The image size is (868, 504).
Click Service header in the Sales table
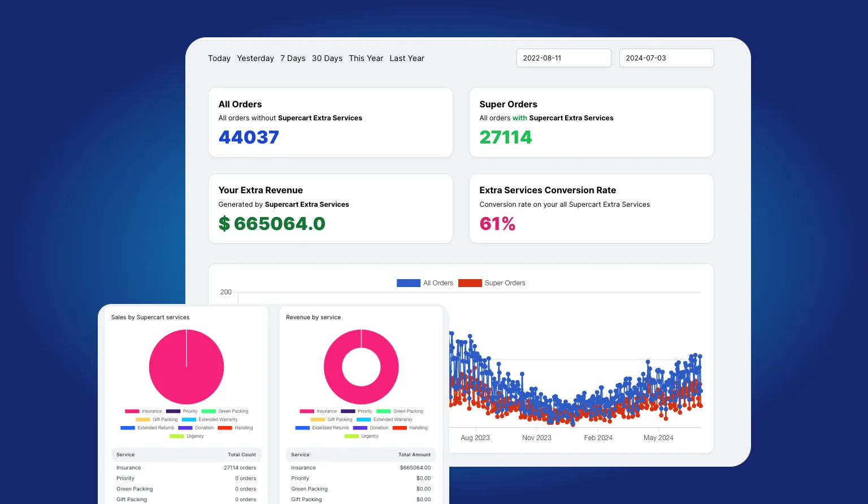point(125,455)
